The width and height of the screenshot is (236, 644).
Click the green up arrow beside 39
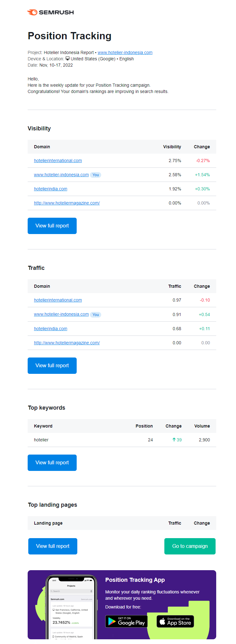coord(174,440)
